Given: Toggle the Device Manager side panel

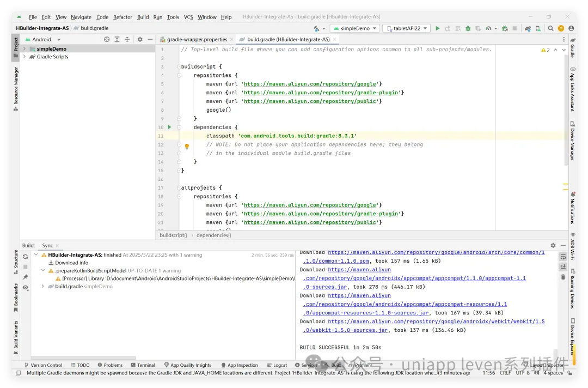Looking at the screenshot, I should point(573,141).
